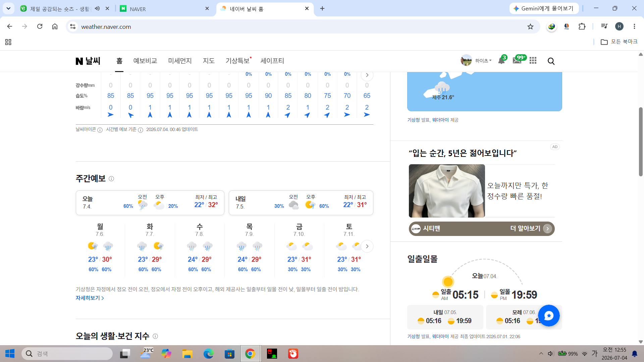The width and height of the screenshot is (644, 362).
Task: Open Chrome extensions puzzle icon
Action: click(582, 26)
